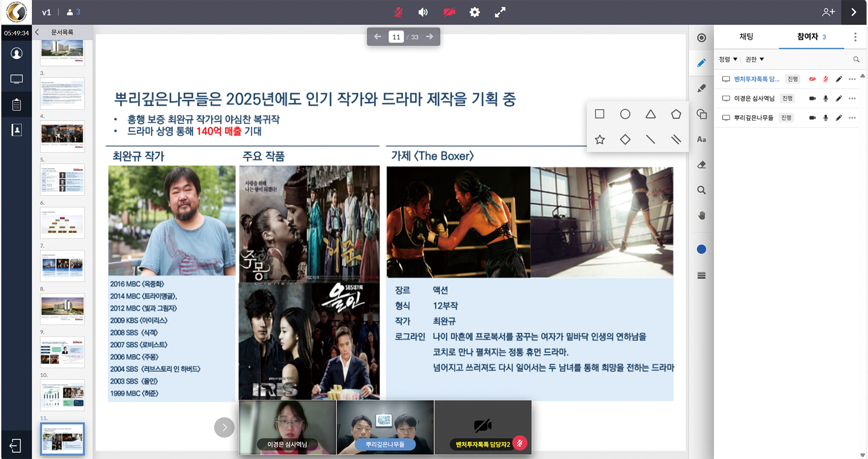
Task: Toggle microphone for 뿌리깊은나무들 row
Action: (x=825, y=118)
